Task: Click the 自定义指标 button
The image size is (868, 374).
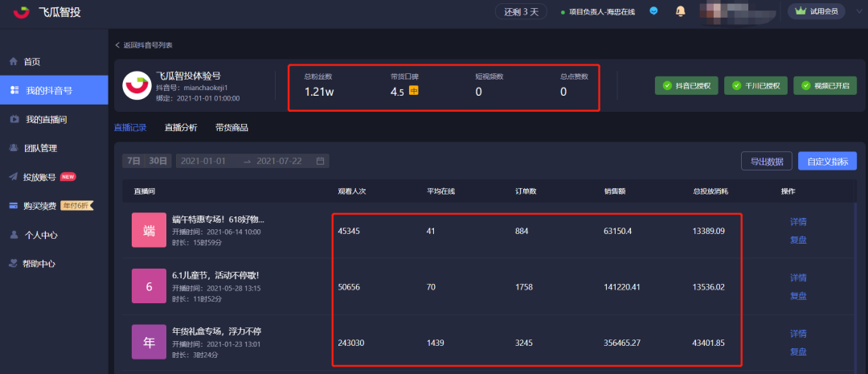Action: click(828, 161)
